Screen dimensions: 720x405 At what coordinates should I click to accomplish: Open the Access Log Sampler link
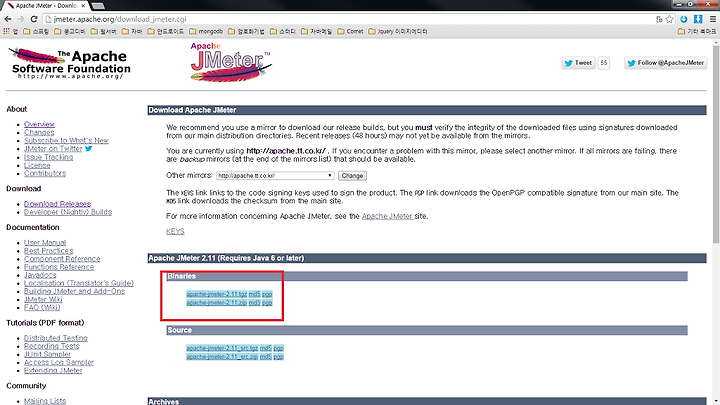(x=59, y=362)
